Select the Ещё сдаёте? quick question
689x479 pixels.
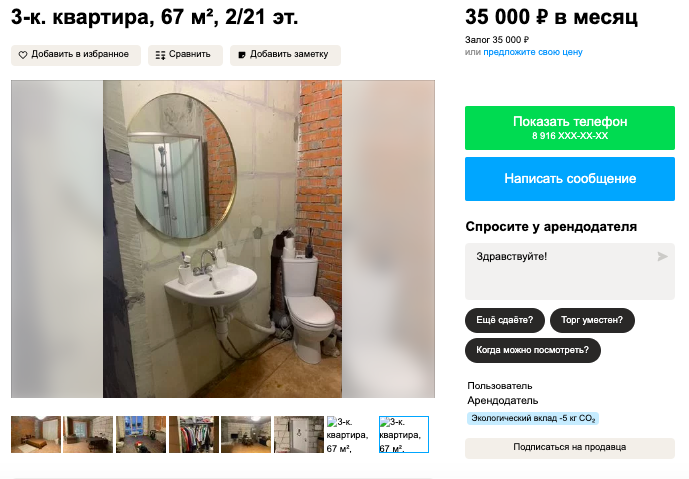click(x=504, y=320)
